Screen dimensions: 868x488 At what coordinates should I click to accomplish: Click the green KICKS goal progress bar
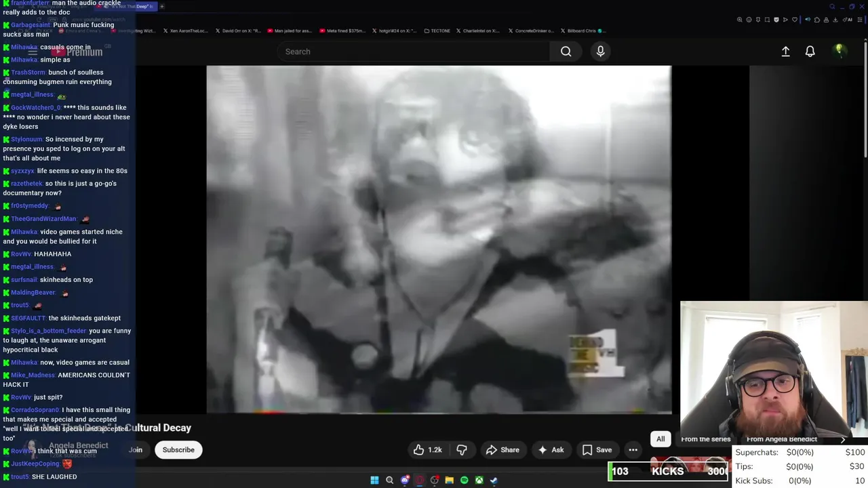(669, 471)
